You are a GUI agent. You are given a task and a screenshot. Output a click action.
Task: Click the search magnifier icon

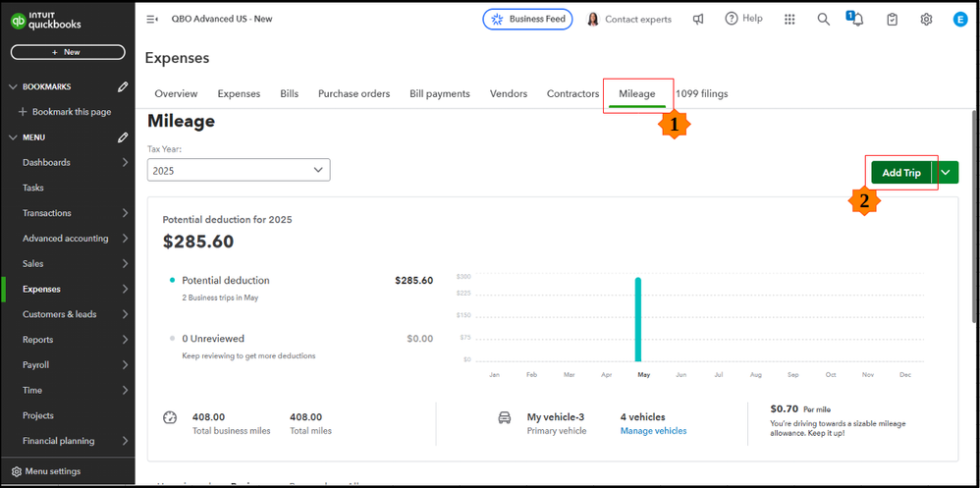click(824, 20)
